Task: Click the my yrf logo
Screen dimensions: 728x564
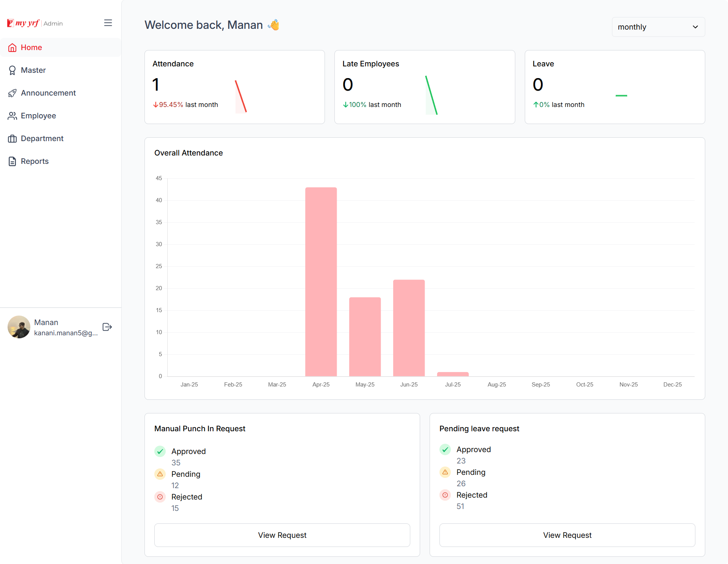Action: [24, 23]
